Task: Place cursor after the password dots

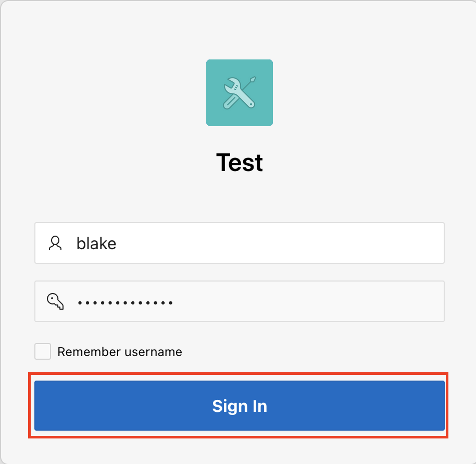Action: click(x=175, y=301)
